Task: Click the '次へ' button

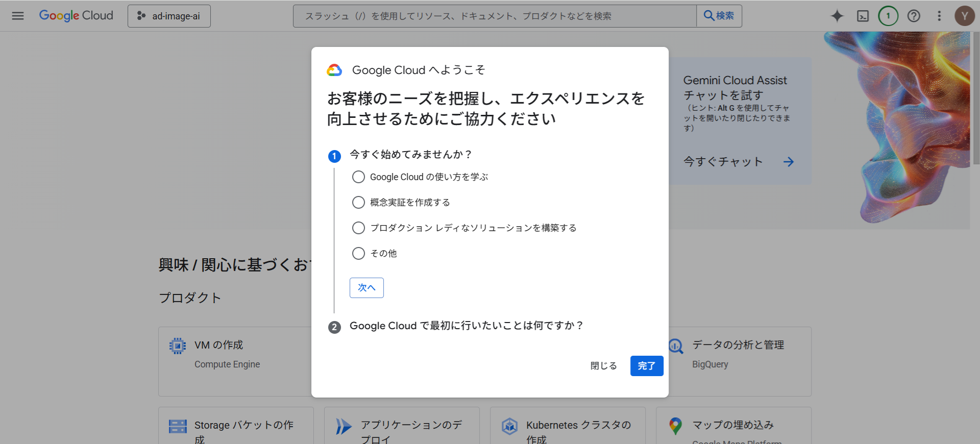Action: coord(366,288)
